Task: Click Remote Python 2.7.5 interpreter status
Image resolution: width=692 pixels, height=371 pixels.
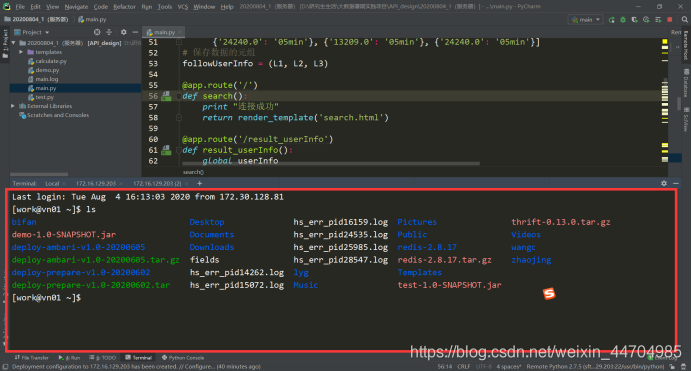Action: [x=595, y=367]
